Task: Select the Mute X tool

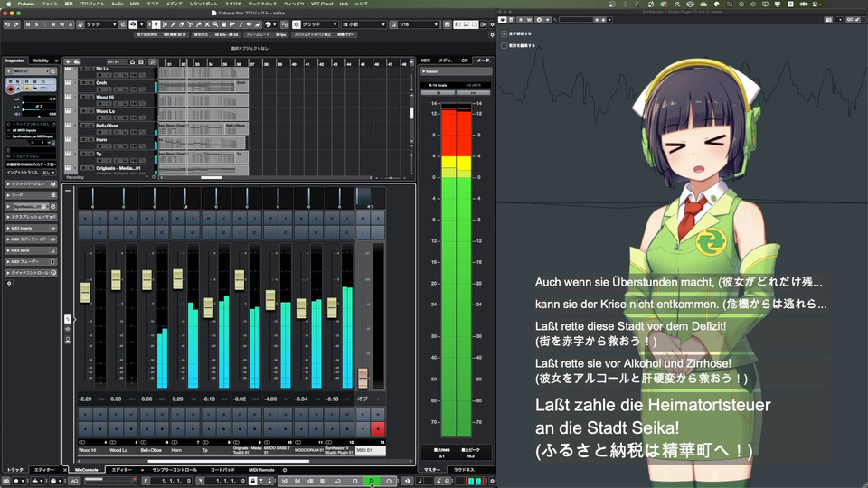Action: [207, 24]
